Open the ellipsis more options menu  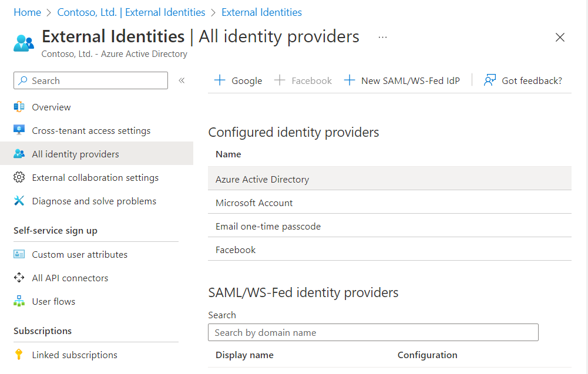(382, 37)
